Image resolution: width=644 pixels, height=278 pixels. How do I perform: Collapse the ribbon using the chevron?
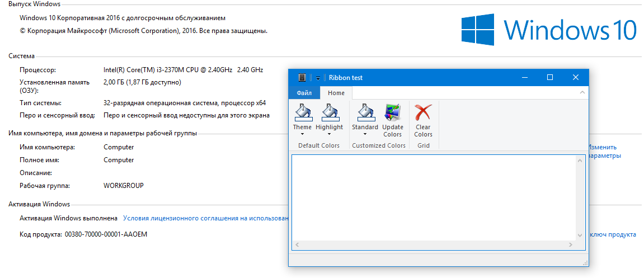click(x=582, y=92)
